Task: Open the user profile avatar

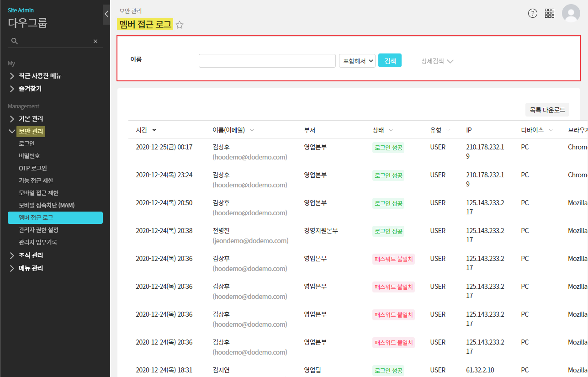Action: pyautogui.click(x=571, y=13)
